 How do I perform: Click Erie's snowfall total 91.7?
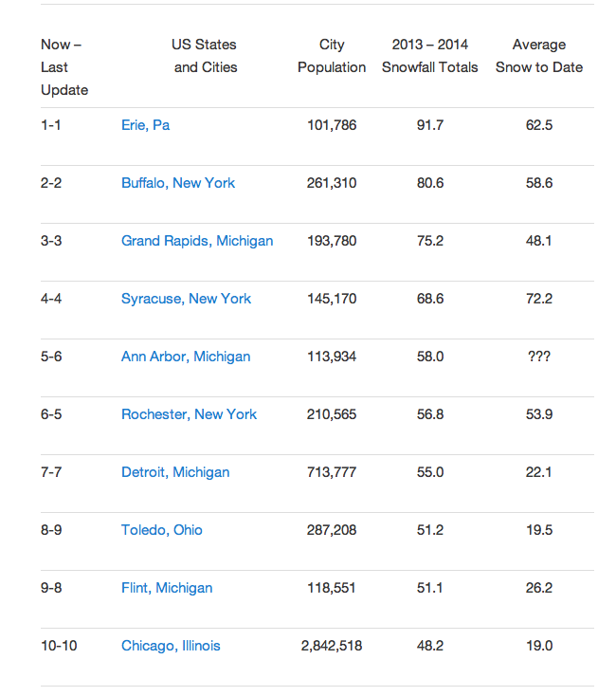pos(430,124)
